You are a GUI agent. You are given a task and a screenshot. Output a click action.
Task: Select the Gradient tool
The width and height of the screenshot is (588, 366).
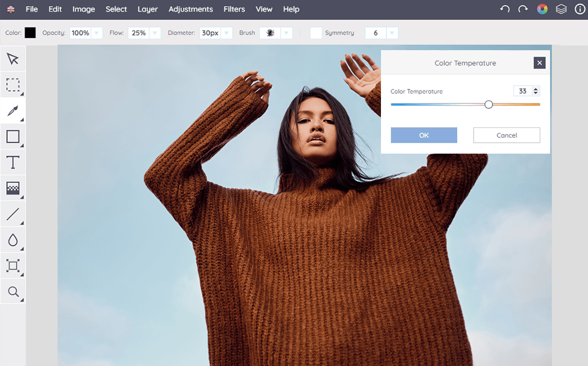[x=13, y=188]
